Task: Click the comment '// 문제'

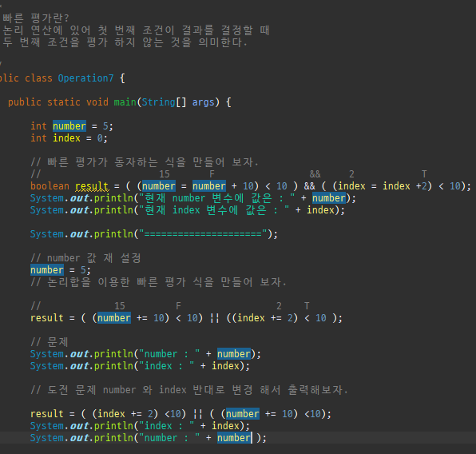Action: pos(50,342)
